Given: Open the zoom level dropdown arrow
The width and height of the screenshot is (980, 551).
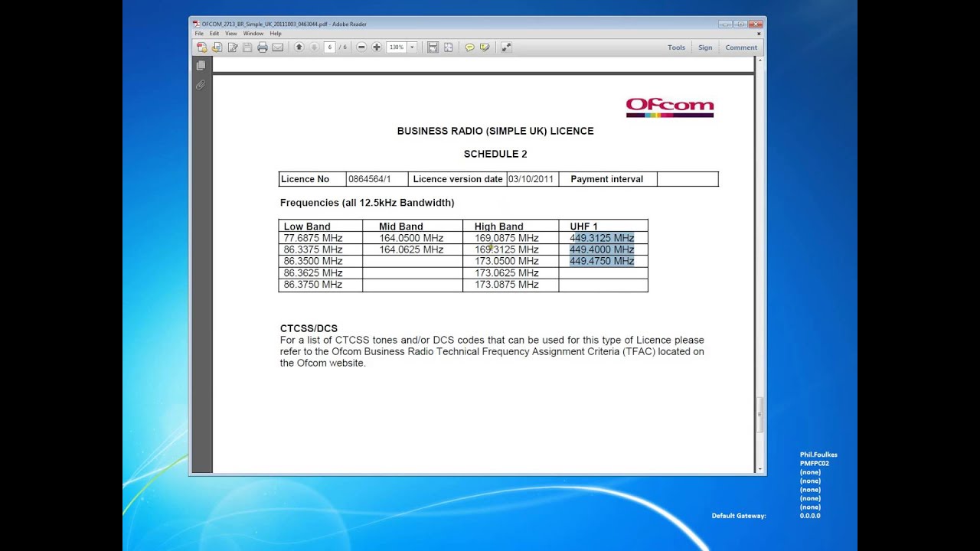Looking at the screenshot, I should [x=412, y=47].
